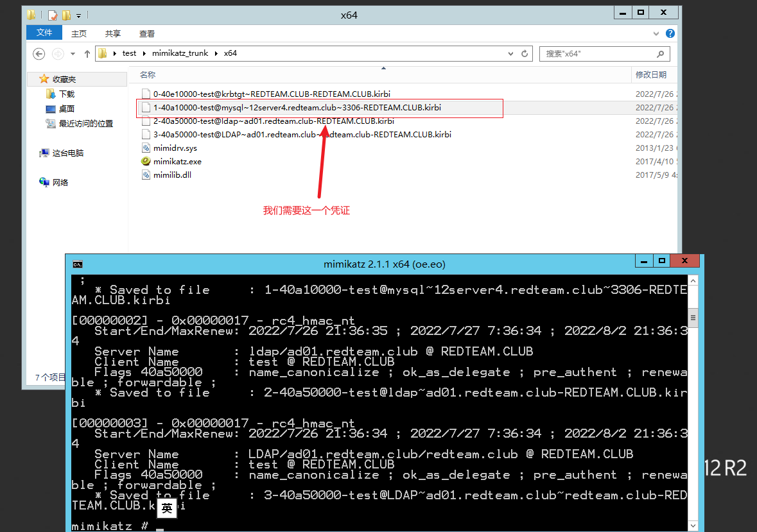
Task: Click the mimikatz_trunk breadcrumb
Action: point(180,53)
